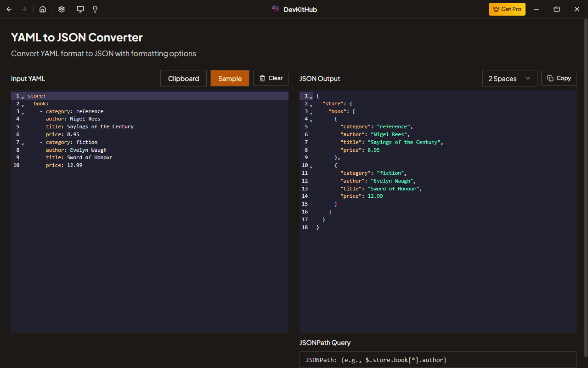Click 'price: 8.95' in YAML input

[62, 134]
